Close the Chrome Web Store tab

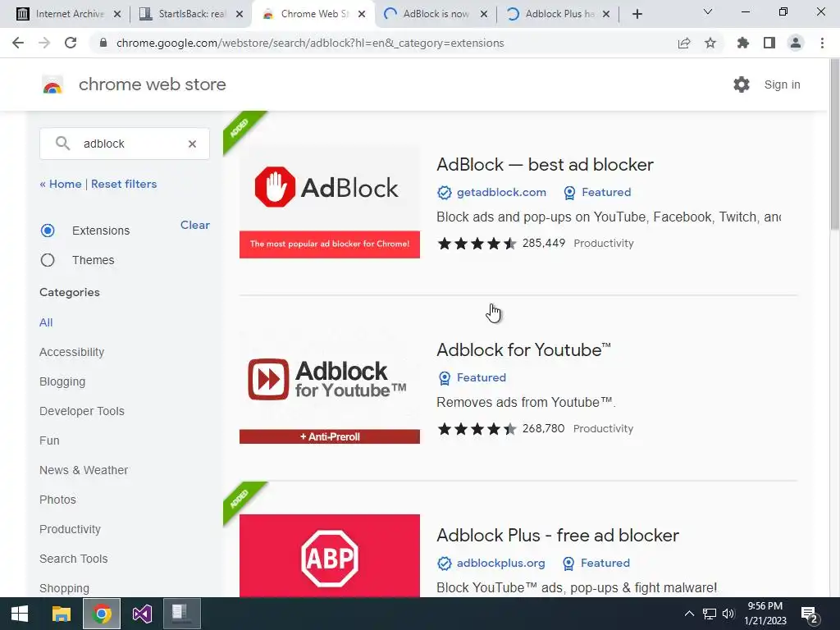pos(362,15)
